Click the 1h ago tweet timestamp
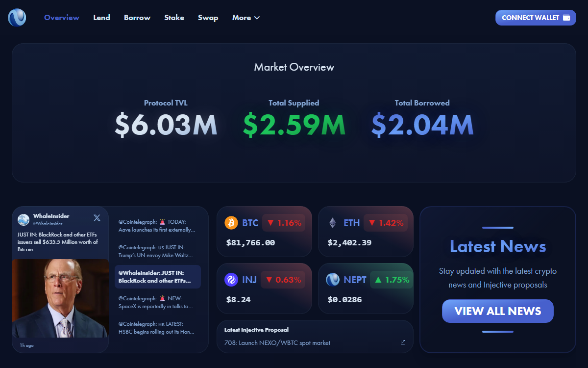Viewport: 588px width, 368px height. [x=26, y=345]
